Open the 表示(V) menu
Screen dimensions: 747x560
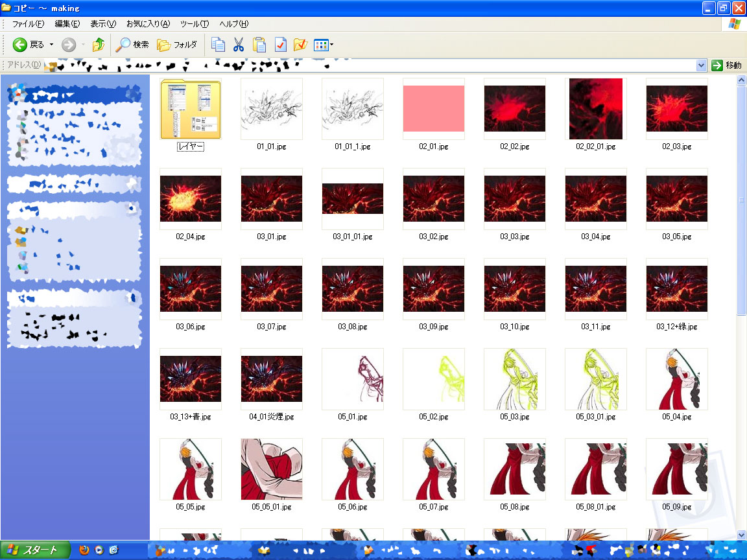click(x=103, y=24)
